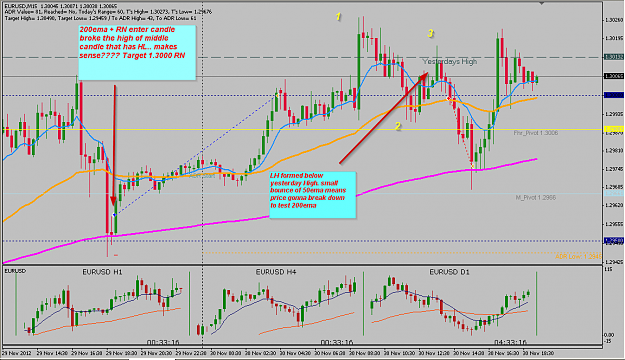The height and width of the screenshot is (360, 625).
Task: Click the 1.29745 price scale label
Action: (x=614, y=169)
